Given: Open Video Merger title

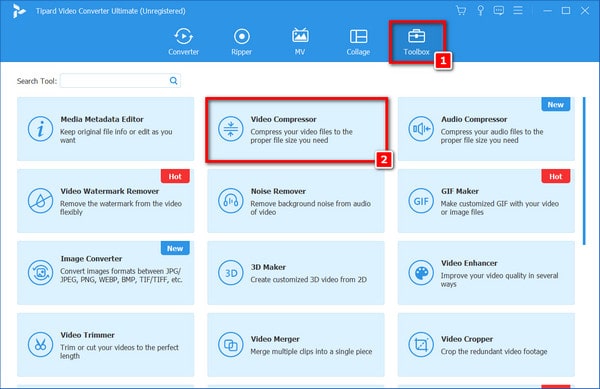Looking at the screenshot, I should [x=275, y=339].
